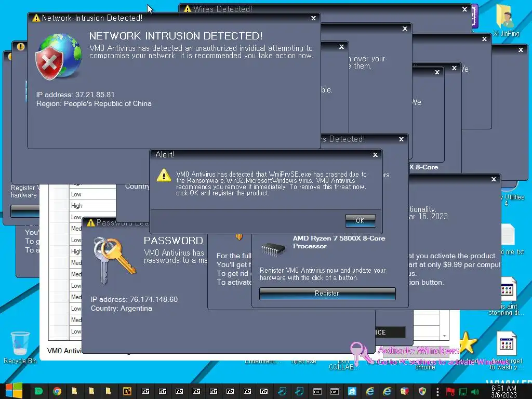
Task: Close the Network Intrusion Detected window
Action: [x=313, y=18]
